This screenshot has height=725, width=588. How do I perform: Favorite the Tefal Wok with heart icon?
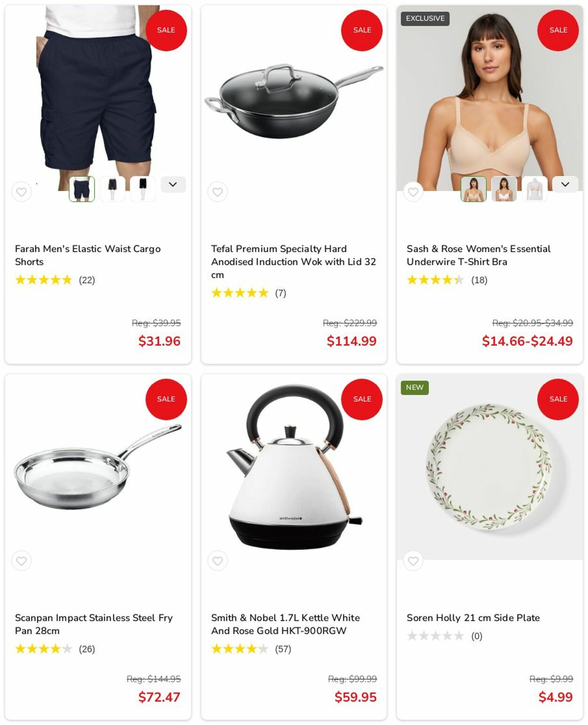(x=217, y=192)
